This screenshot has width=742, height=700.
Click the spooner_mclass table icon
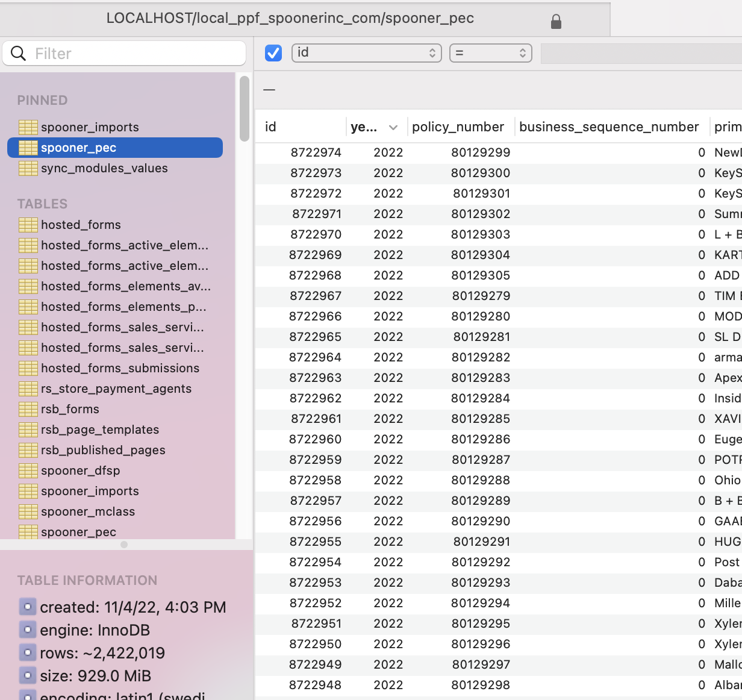coord(28,511)
